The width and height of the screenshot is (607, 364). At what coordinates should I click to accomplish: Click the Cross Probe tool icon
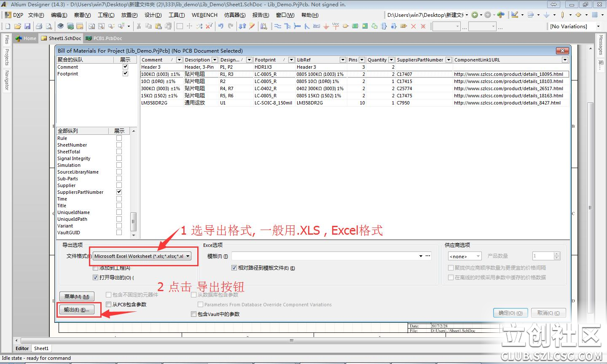(x=252, y=26)
